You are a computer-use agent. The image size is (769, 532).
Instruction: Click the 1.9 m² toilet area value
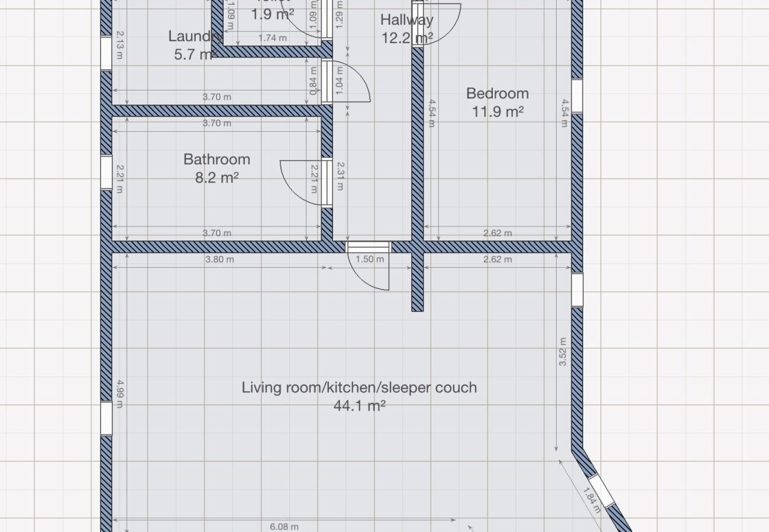click(273, 14)
